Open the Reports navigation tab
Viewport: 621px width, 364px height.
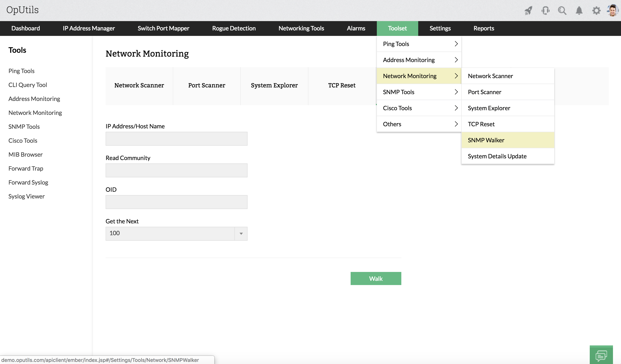(x=483, y=28)
